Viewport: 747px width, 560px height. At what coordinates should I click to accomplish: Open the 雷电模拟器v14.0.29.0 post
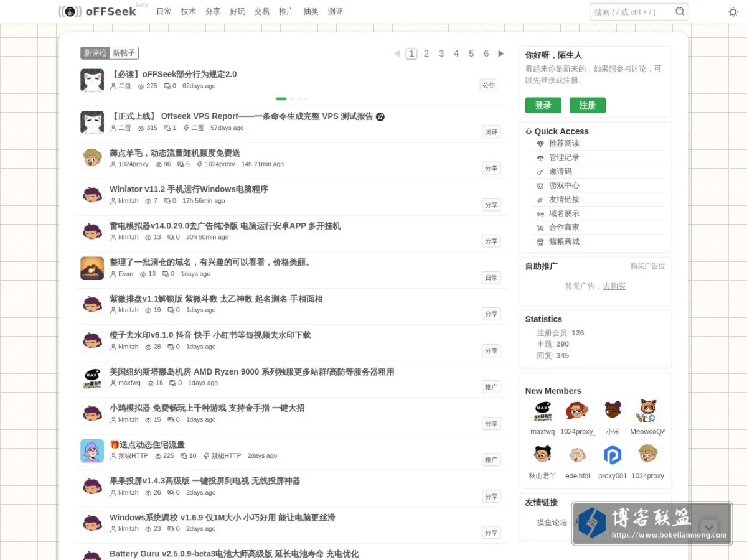(225, 226)
